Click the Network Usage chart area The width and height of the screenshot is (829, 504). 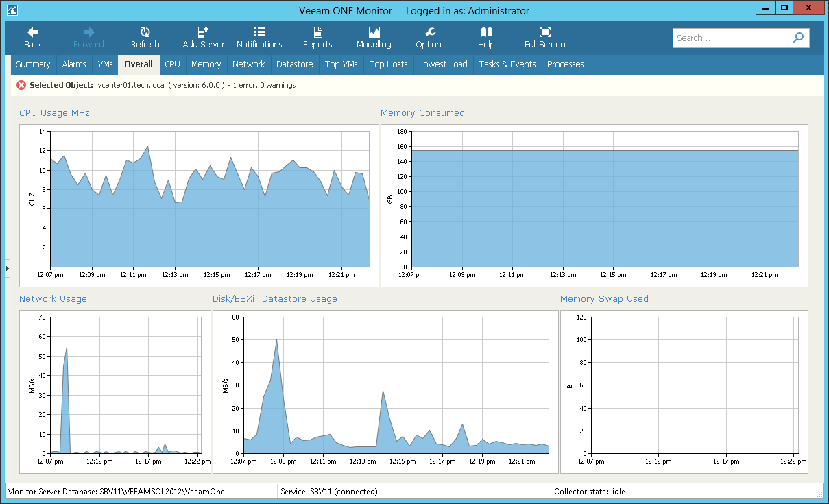tap(115, 392)
